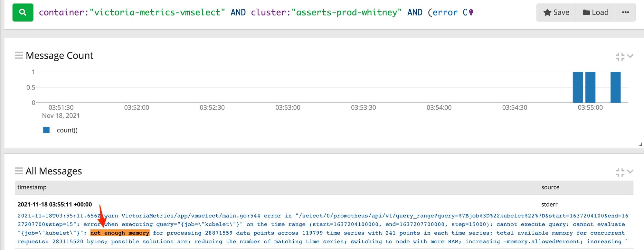Click the blue count() legend swatch
This screenshot has height=250, width=644.
[46, 130]
